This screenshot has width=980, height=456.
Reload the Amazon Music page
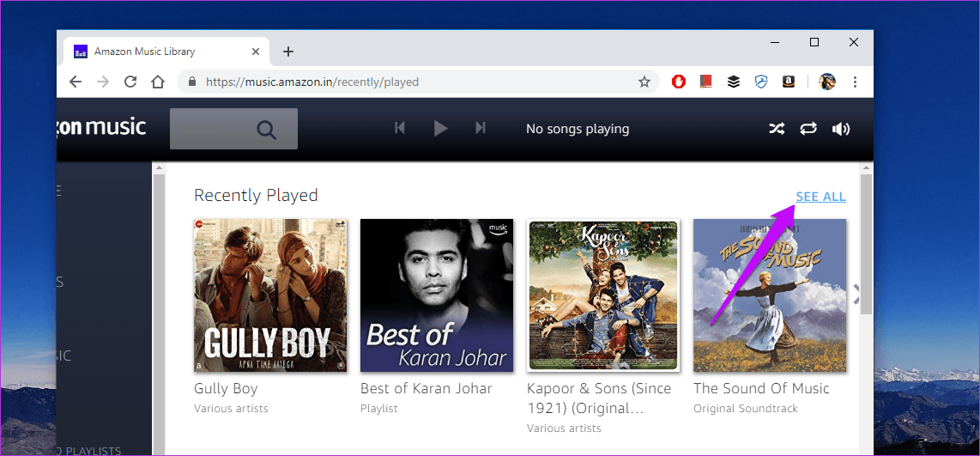coord(130,82)
